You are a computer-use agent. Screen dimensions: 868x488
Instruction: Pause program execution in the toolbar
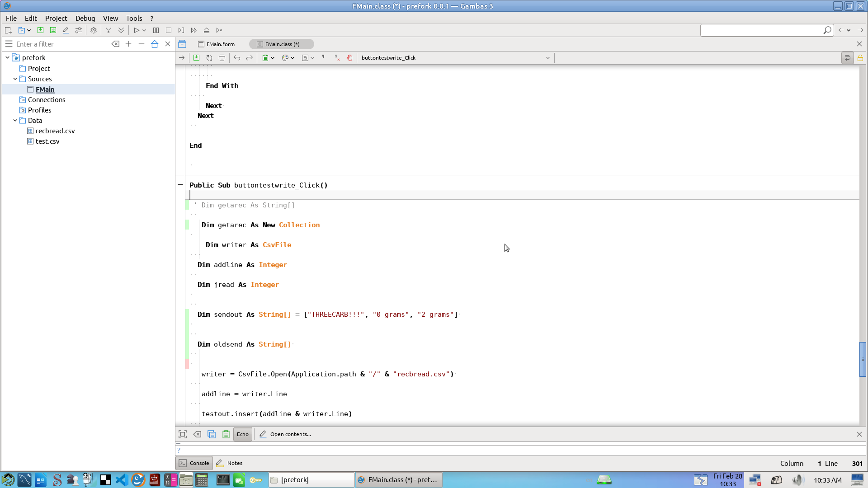(156, 30)
